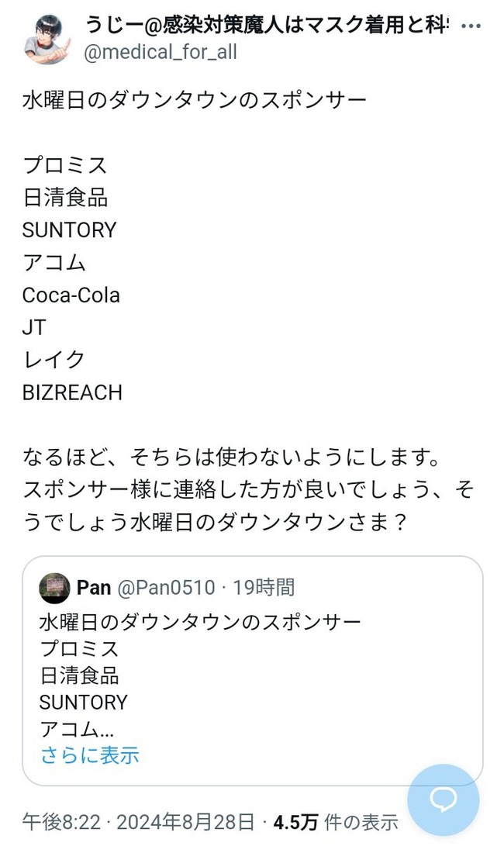
Task: Click SUNTORY inside the quoted tweet card
Action: pyautogui.click(x=83, y=703)
